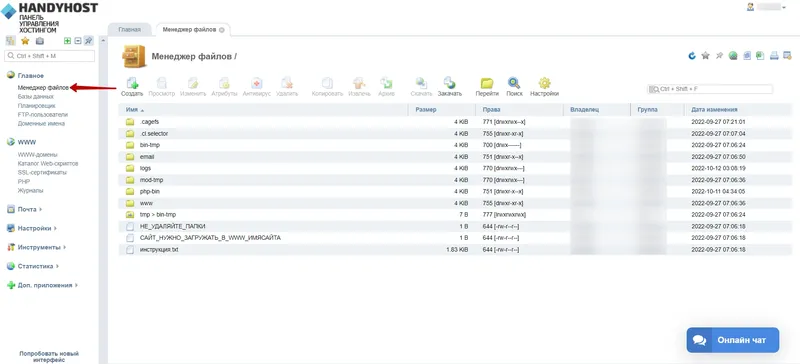Expand the Доп. приложения section

(x=45, y=285)
